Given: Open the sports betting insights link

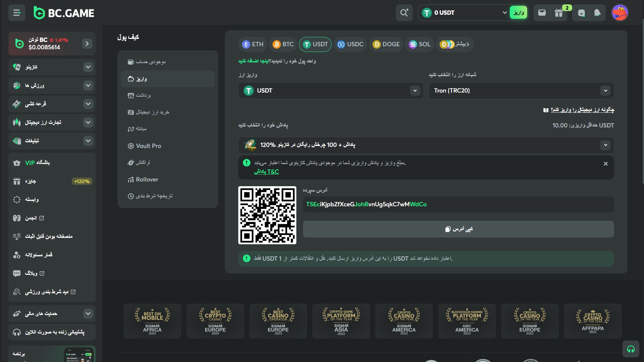Looking at the screenshot, I should click(52, 292).
